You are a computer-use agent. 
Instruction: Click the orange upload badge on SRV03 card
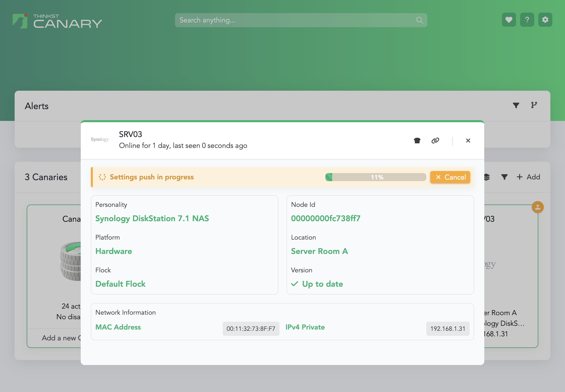coord(538,207)
